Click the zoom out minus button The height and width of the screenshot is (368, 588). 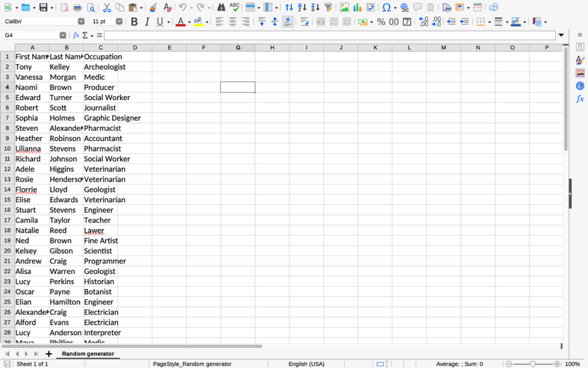coord(509,364)
